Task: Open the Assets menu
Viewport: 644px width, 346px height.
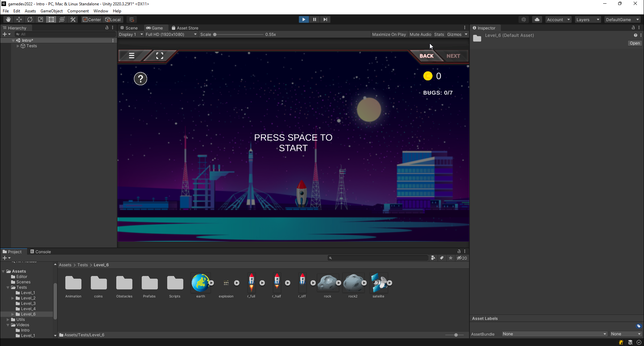Action: 30,11
